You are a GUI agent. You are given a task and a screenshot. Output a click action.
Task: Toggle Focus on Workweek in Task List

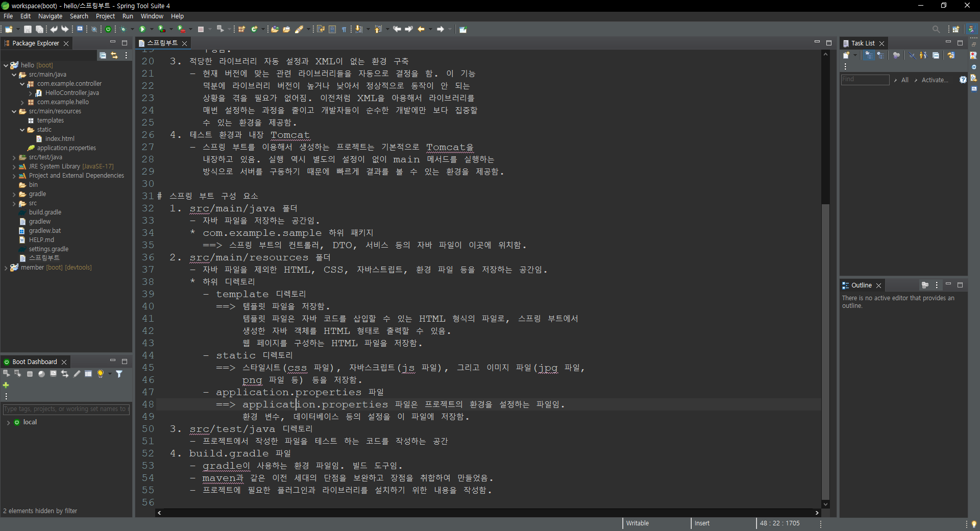(896, 55)
